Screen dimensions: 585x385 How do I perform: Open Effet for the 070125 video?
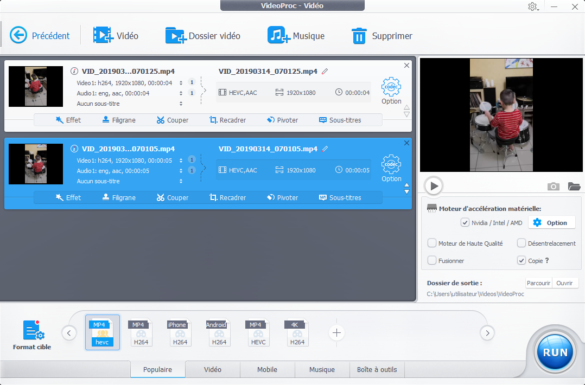pos(68,120)
